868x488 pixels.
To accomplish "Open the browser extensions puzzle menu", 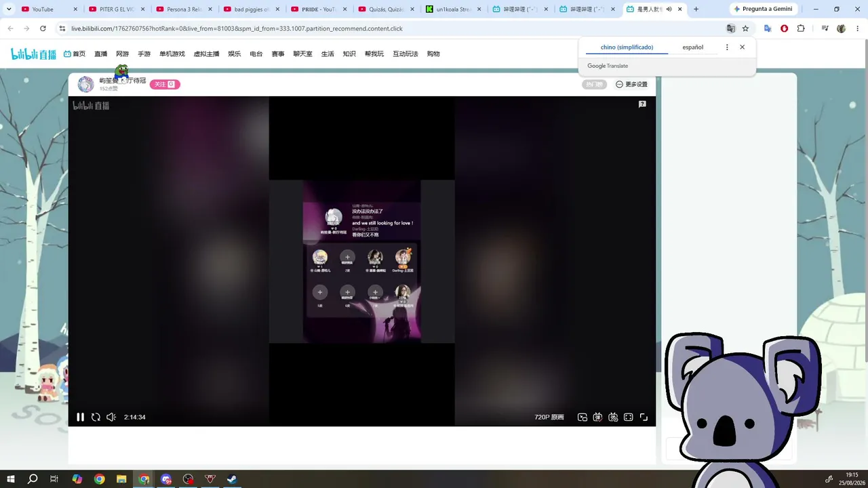I will click(801, 28).
